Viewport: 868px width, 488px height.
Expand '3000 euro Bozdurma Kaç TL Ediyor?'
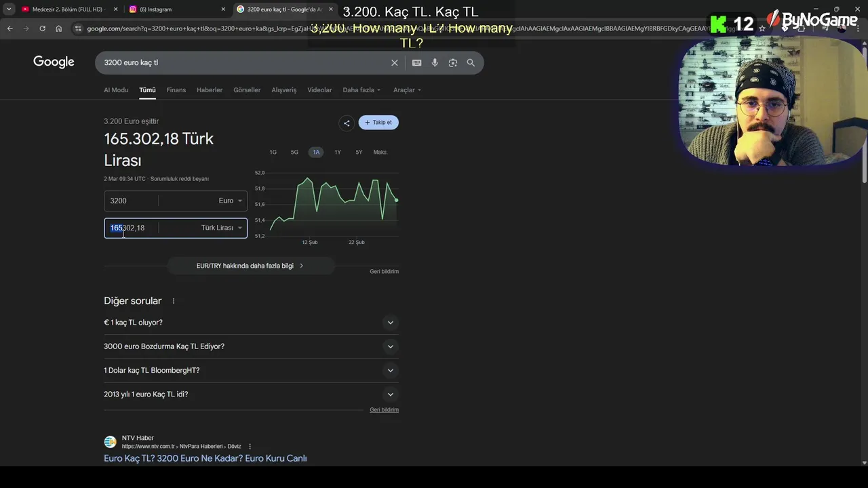click(251, 346)
